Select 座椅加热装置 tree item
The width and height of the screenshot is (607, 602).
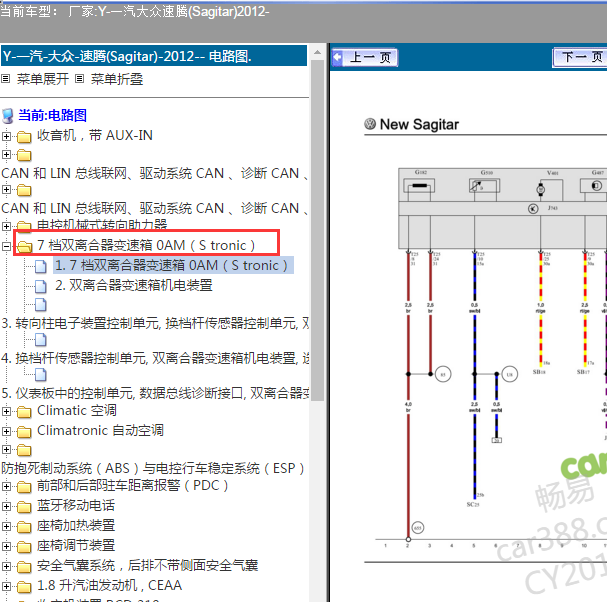76,525
